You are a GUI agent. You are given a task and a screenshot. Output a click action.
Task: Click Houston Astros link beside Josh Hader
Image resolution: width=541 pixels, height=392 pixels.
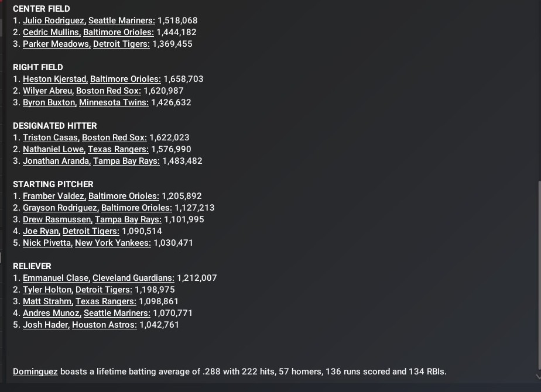104,325
